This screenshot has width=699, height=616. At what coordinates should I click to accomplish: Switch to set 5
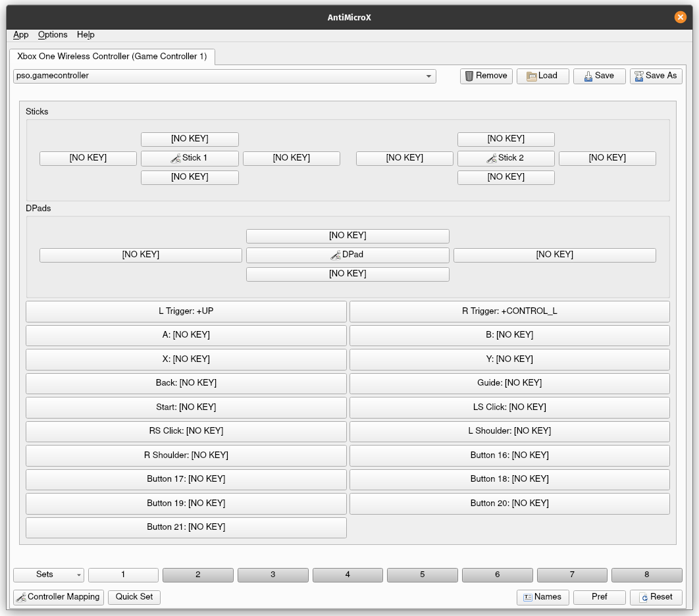pyautogui.click(x=423, y=575)
